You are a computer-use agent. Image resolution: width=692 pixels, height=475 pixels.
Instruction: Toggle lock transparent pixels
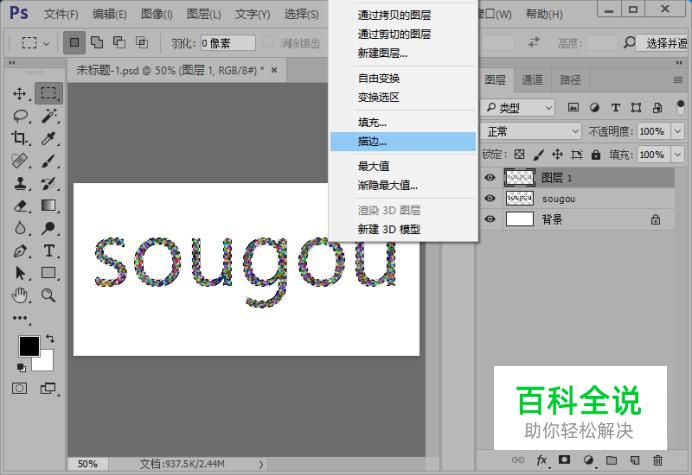pos(519,154)
